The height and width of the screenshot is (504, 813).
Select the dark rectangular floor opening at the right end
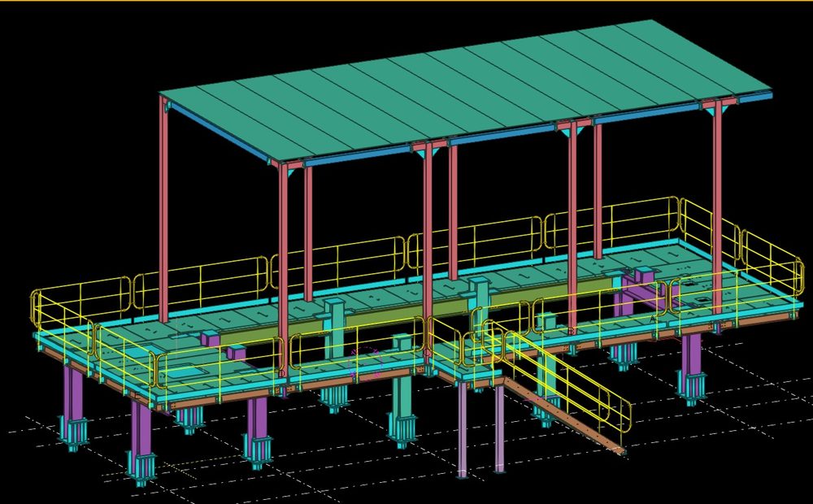(x=702, y=300)
